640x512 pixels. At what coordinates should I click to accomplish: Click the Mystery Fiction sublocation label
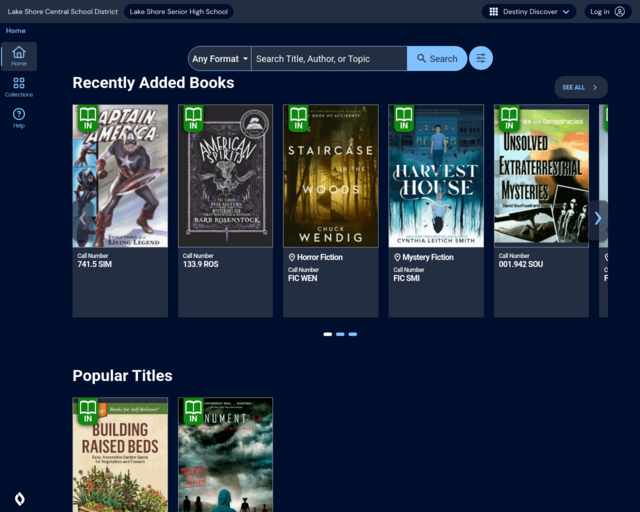coord(428,257)
